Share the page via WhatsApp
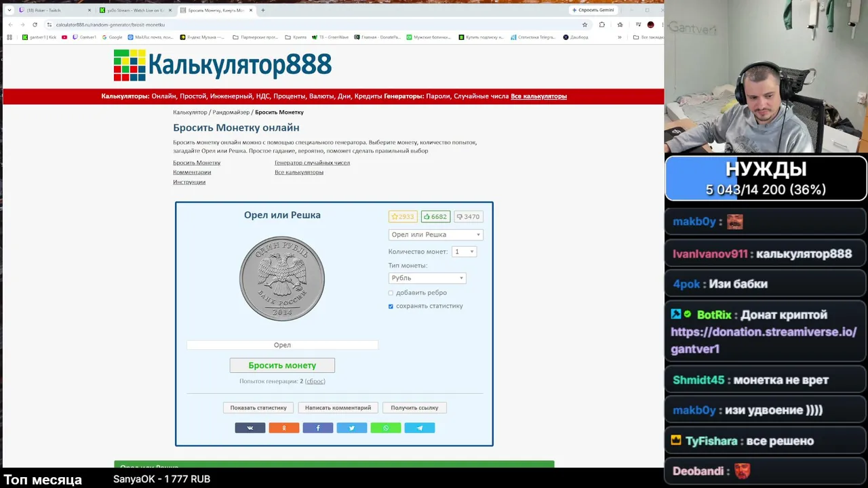Screen dimensions: 868x488 click(x=386, y=428)
